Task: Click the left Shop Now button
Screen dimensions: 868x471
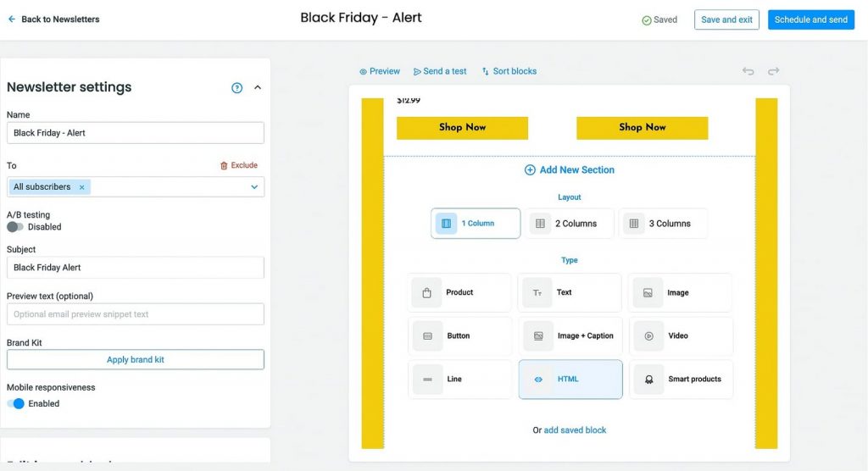Action: coord(462,127)
